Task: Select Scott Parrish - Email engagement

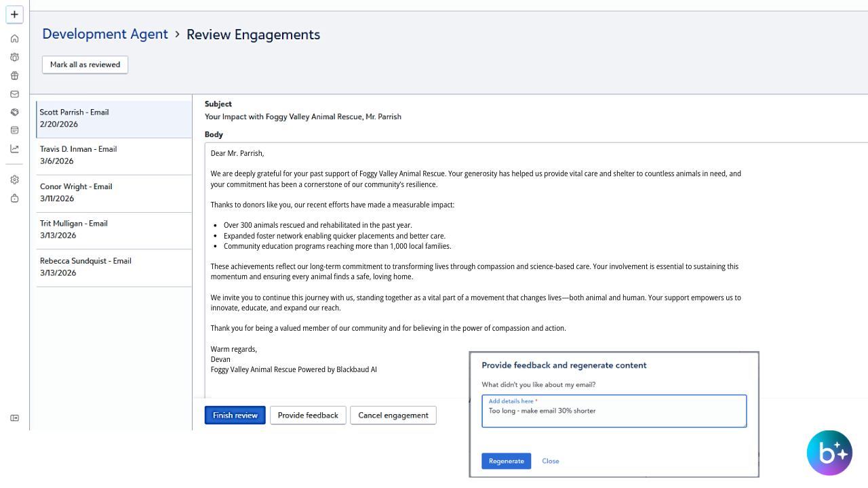Action: (114, 119)
